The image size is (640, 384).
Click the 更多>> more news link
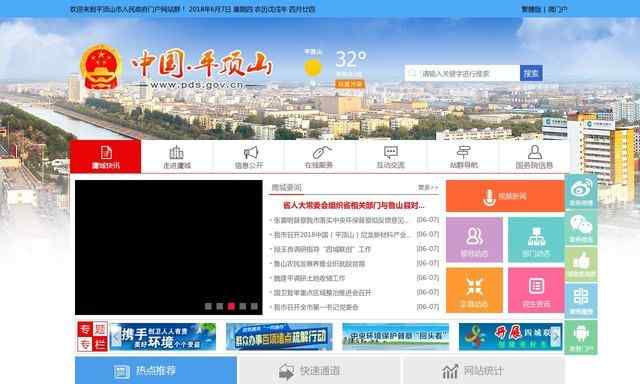(x=428, y=188)
